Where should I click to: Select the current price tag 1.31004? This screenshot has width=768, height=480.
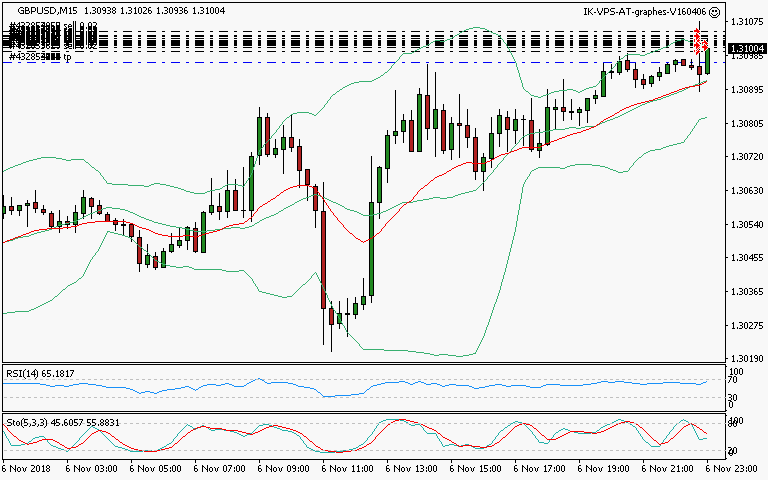point(746,48)
